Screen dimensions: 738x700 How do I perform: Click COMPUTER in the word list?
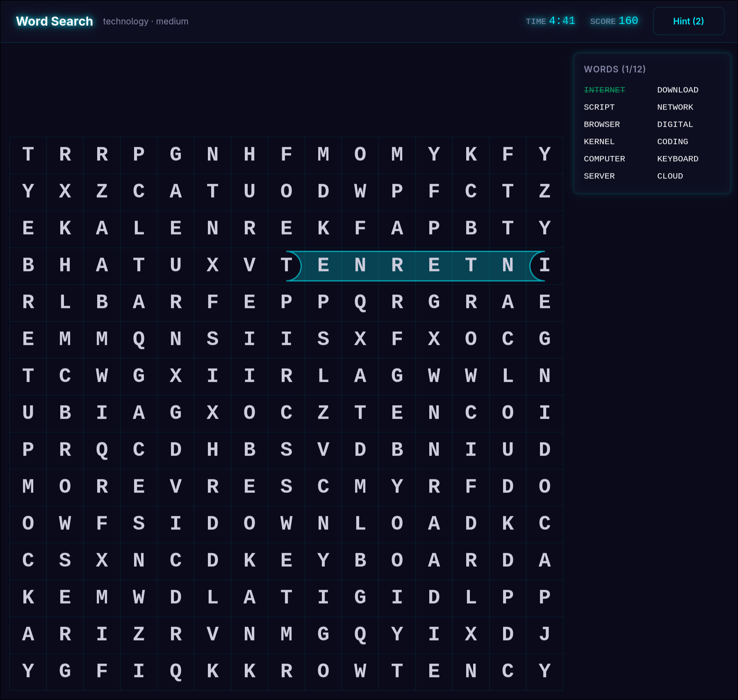[x=604, y=159]
